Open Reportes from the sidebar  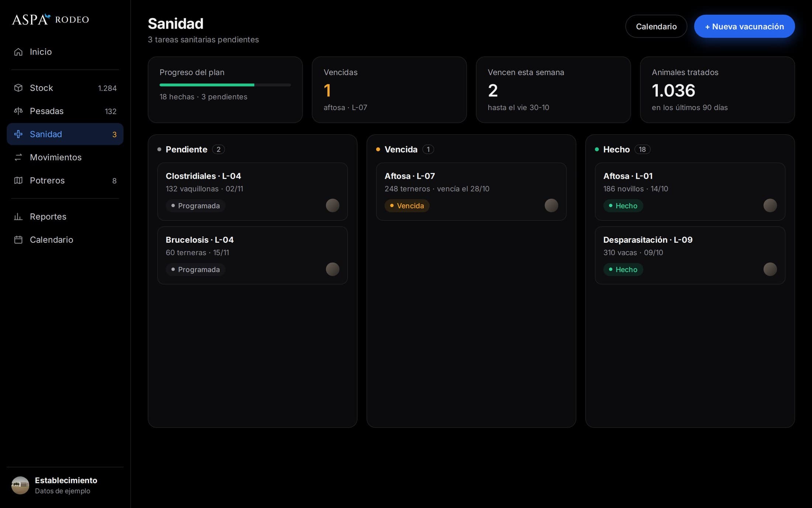[x=65, y=217]
